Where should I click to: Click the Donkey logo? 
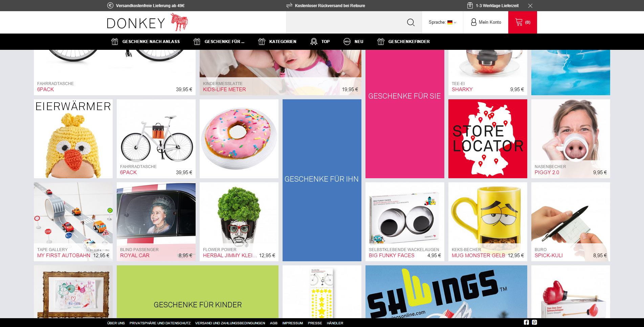coord(147,22)
